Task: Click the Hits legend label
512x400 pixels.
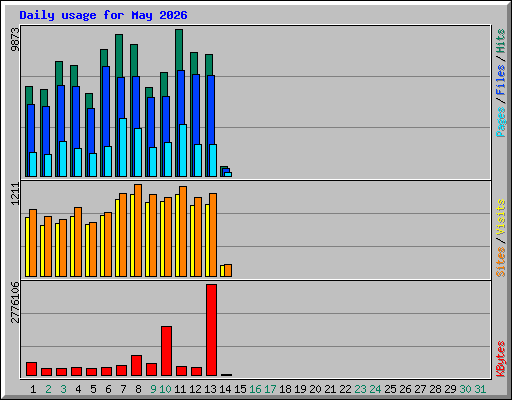Action: point(501,41)
